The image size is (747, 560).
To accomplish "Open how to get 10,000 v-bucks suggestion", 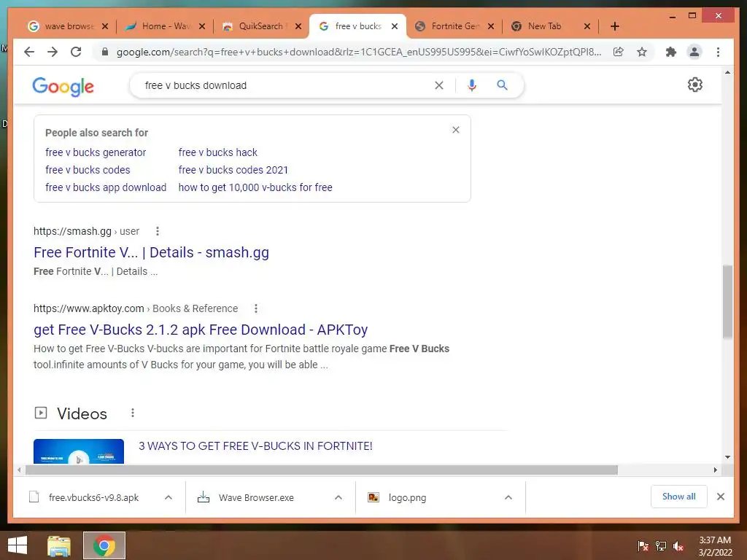I will click(255, 187).
